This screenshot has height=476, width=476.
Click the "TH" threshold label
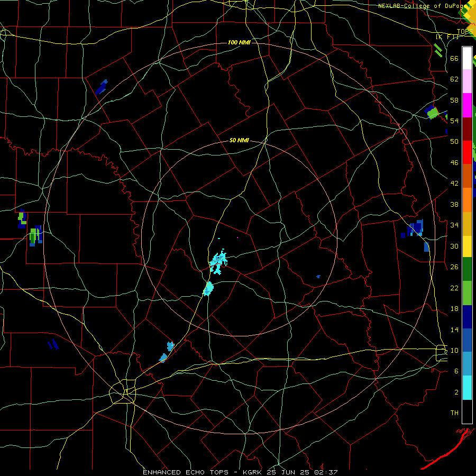click(x=454, y=413)
